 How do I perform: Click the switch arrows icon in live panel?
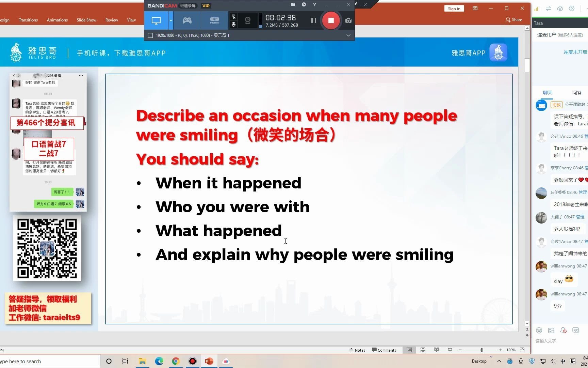549,9
